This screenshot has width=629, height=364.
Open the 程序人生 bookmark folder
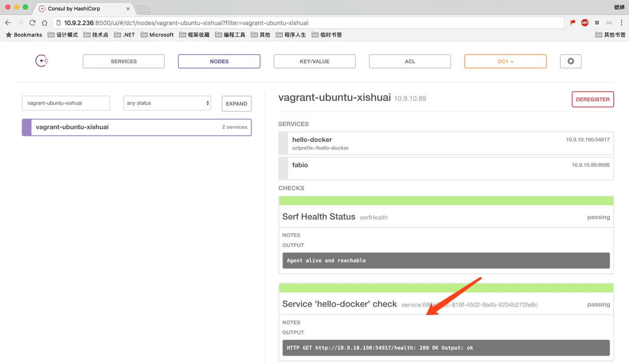291,35
